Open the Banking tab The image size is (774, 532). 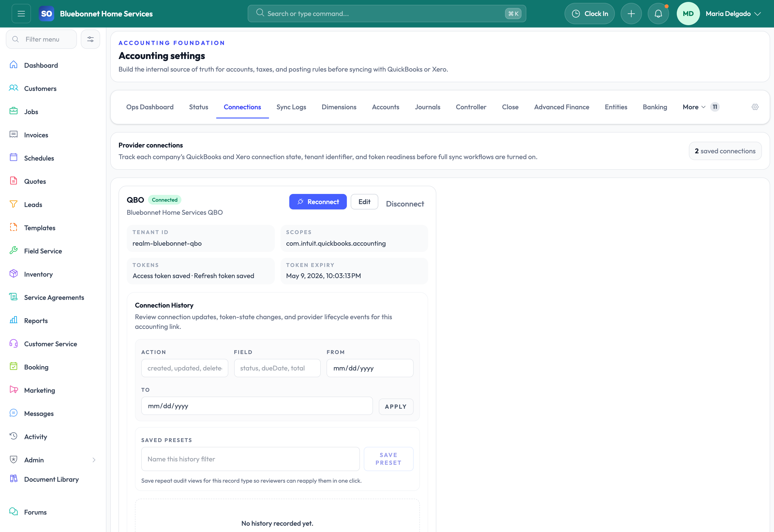[655, 107]
